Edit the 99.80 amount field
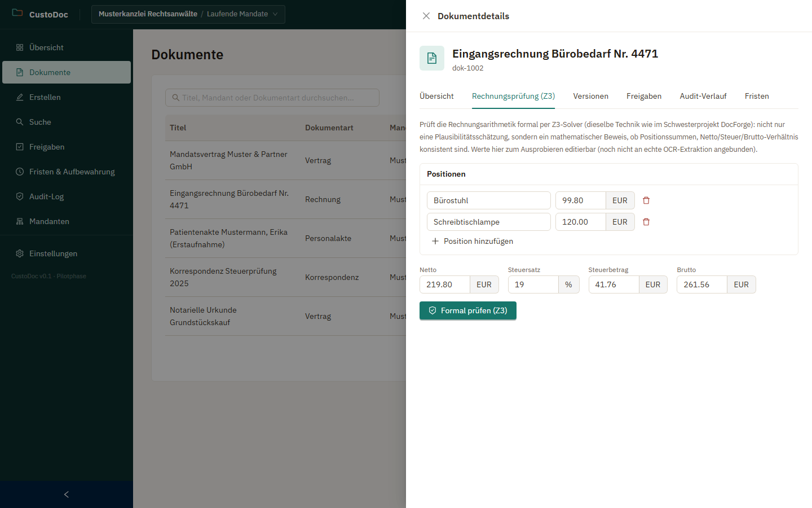This screenshot has width=812, height=508. click(581, 200)
